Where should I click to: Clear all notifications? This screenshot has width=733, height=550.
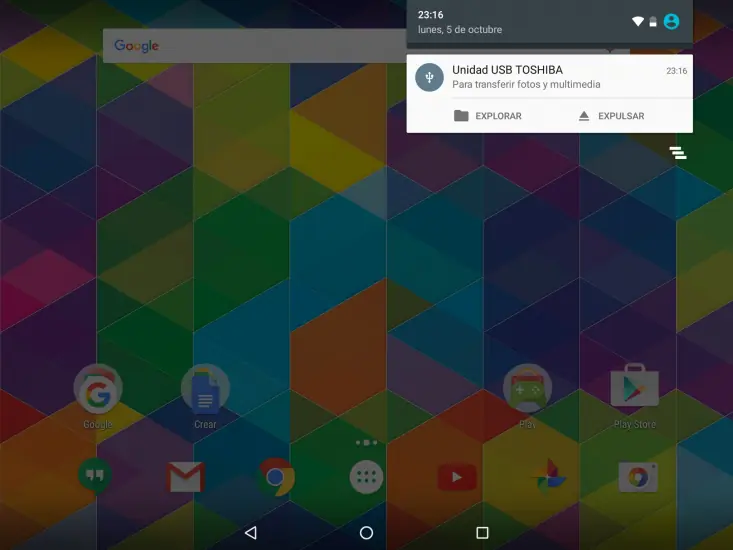(678, 152)
